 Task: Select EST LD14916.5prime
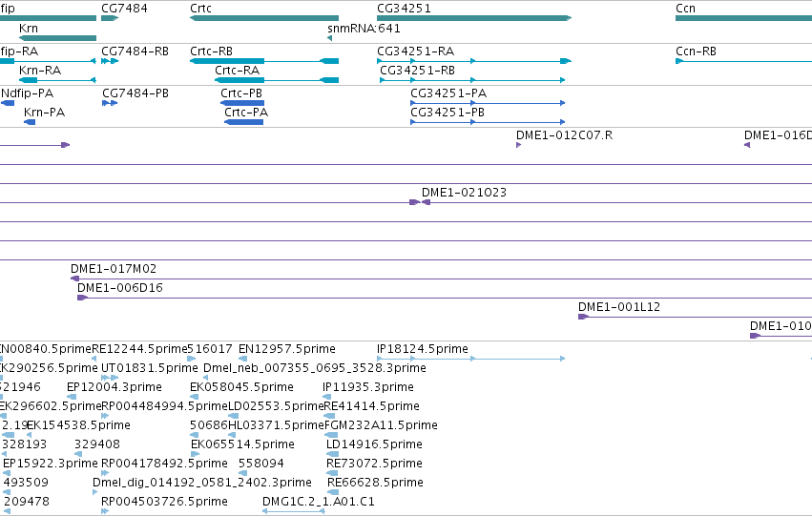click(374, 444)
